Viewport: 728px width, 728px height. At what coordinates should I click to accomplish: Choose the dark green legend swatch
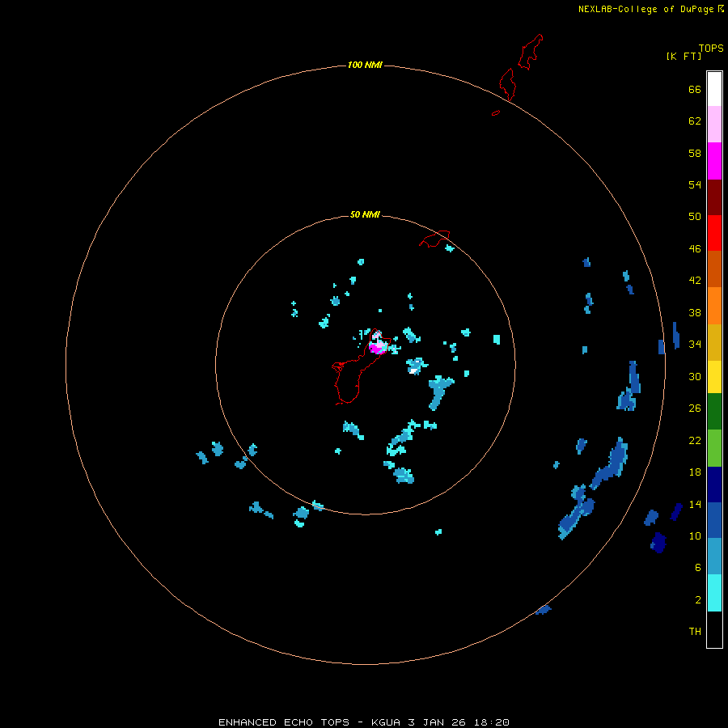(x=714, y=412)
